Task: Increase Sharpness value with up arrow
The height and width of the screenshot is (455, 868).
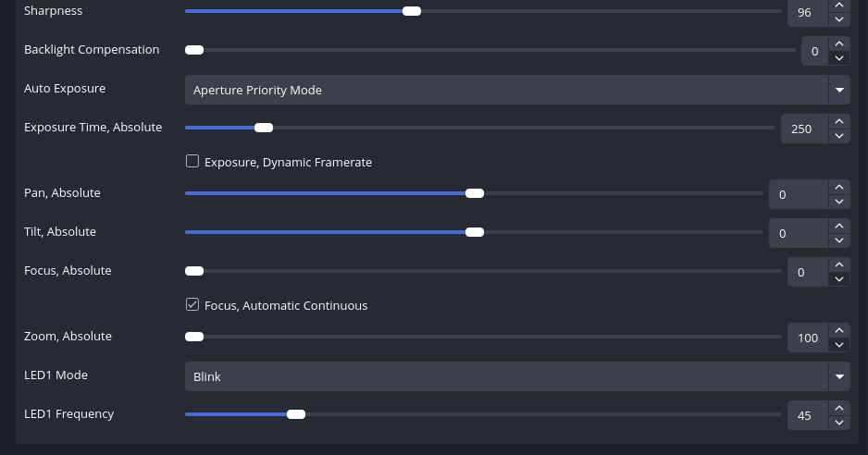Action: (839, 5)
